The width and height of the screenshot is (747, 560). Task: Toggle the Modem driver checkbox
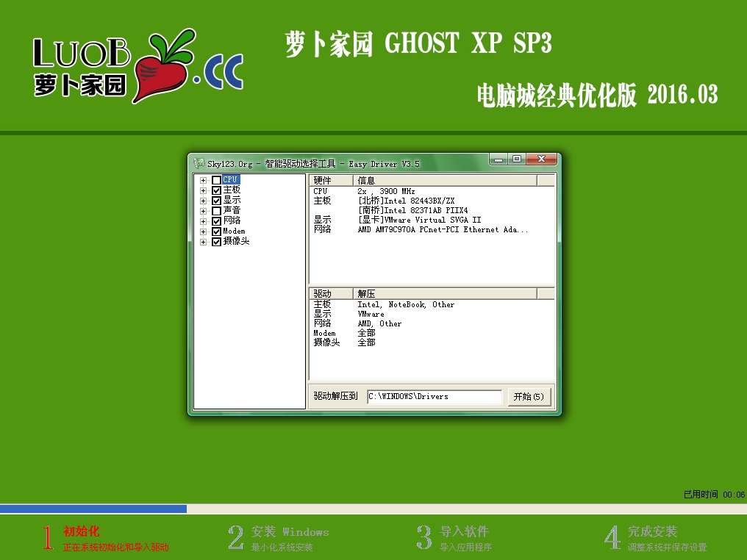pos(216,231)
